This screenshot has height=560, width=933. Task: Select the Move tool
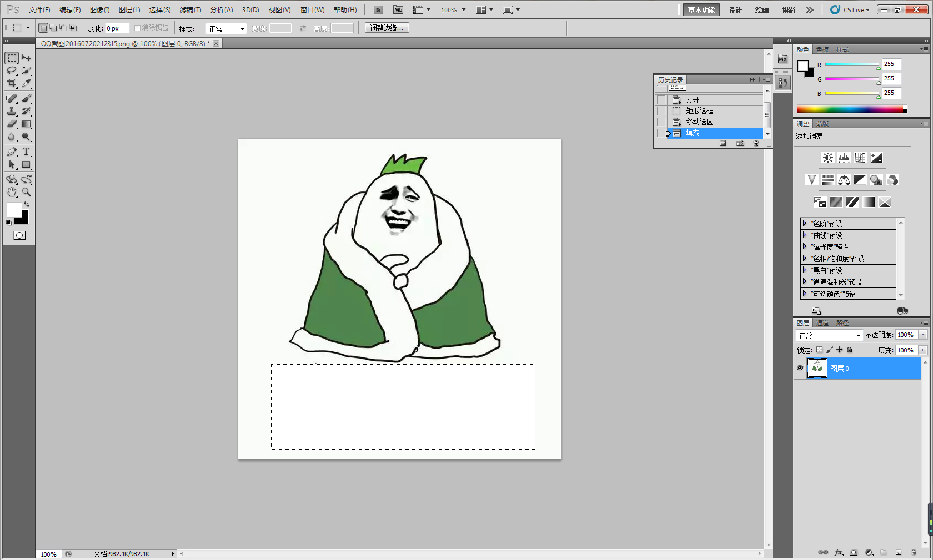(26, 58)
